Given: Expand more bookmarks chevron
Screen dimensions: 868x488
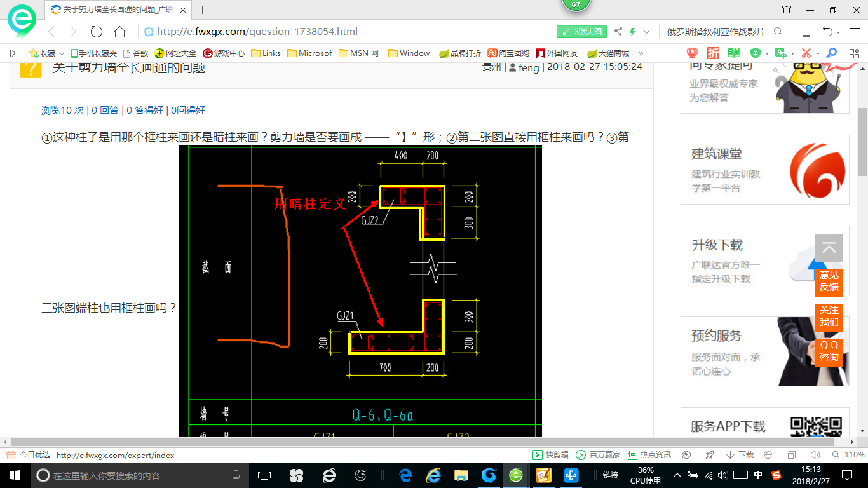Looking at the screenshot, I should (x=641, y=53).
